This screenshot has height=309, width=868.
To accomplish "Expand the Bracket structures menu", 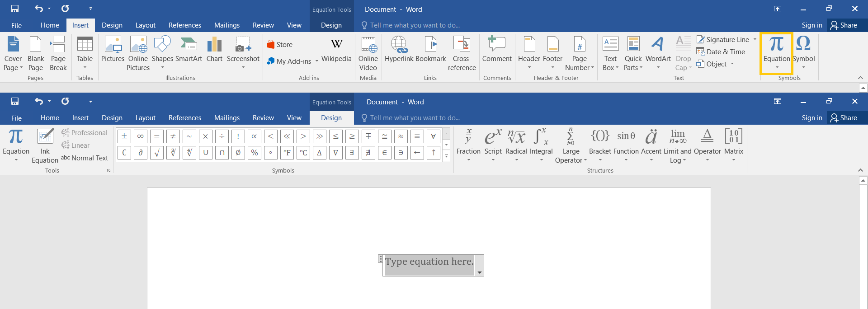I will coord(600,145).
